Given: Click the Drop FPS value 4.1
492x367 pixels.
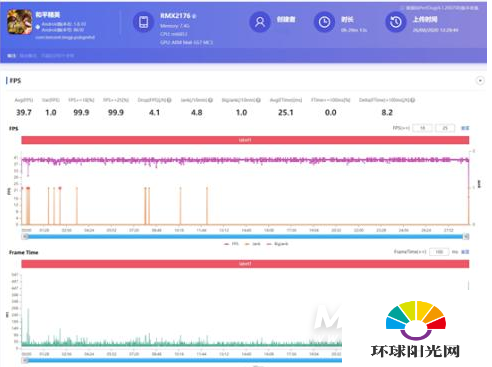Looking at the screenshot, I should coord(154,113).
